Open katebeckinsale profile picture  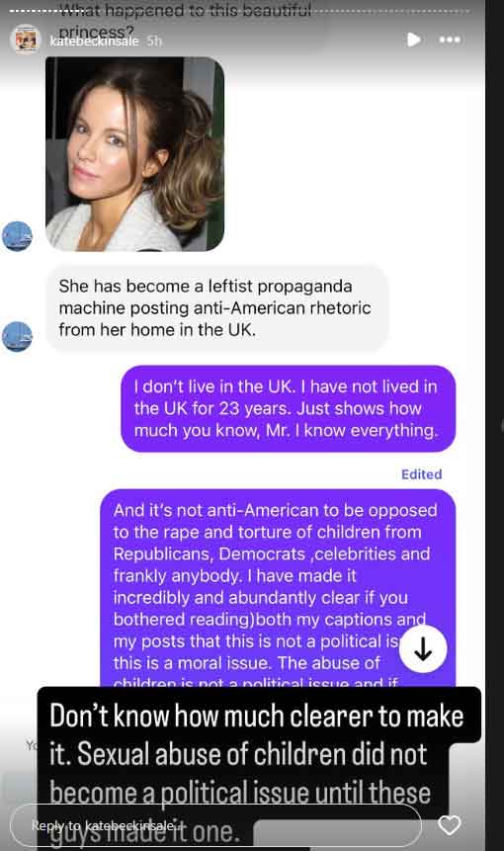point(26,40)
